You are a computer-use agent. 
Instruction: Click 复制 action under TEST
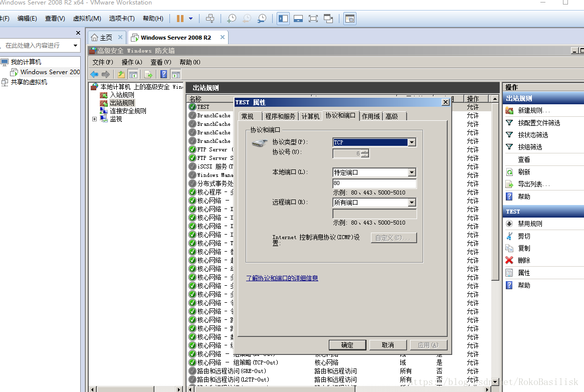coord(524,248)
